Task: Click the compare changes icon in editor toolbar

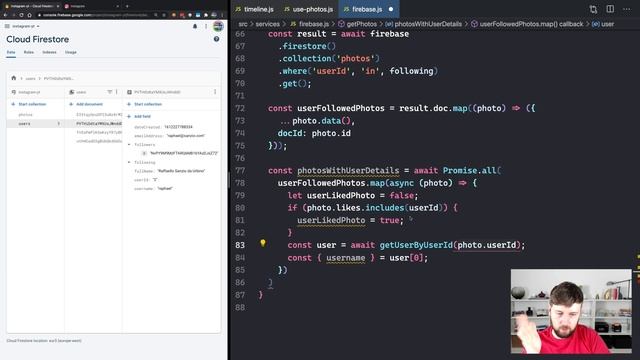Action: (593, 9)
